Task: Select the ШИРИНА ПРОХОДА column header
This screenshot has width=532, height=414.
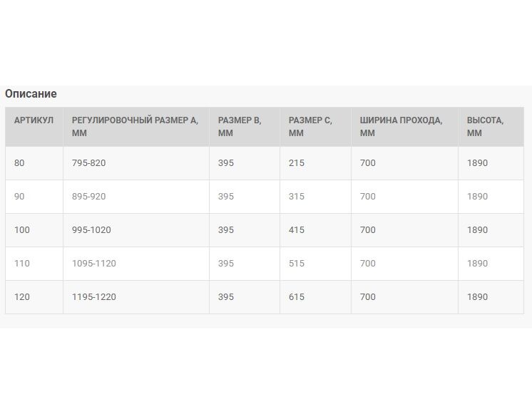Action: pos(404,126)
